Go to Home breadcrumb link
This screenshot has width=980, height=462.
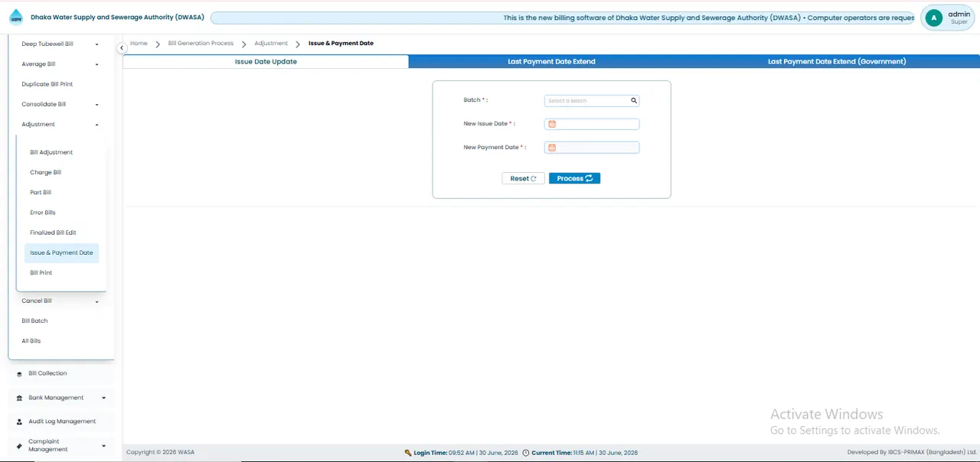click(139, 44)
